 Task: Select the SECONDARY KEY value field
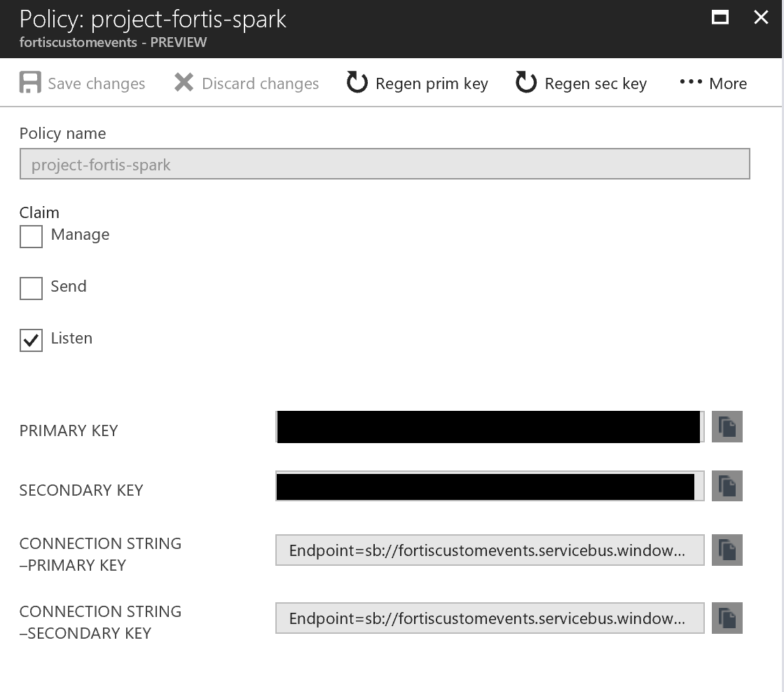[x=490, y=486]
